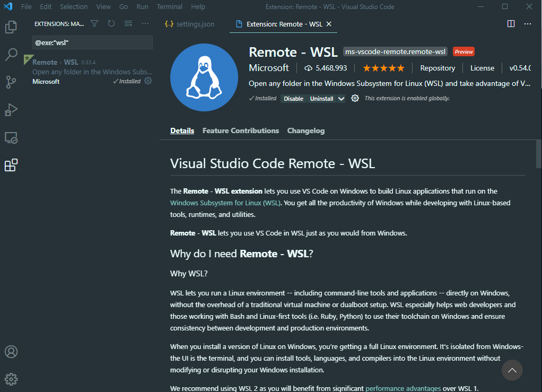This screenshot has height=392, width=542.
Task: Open the Selection menu
Action: coord(74,6)
